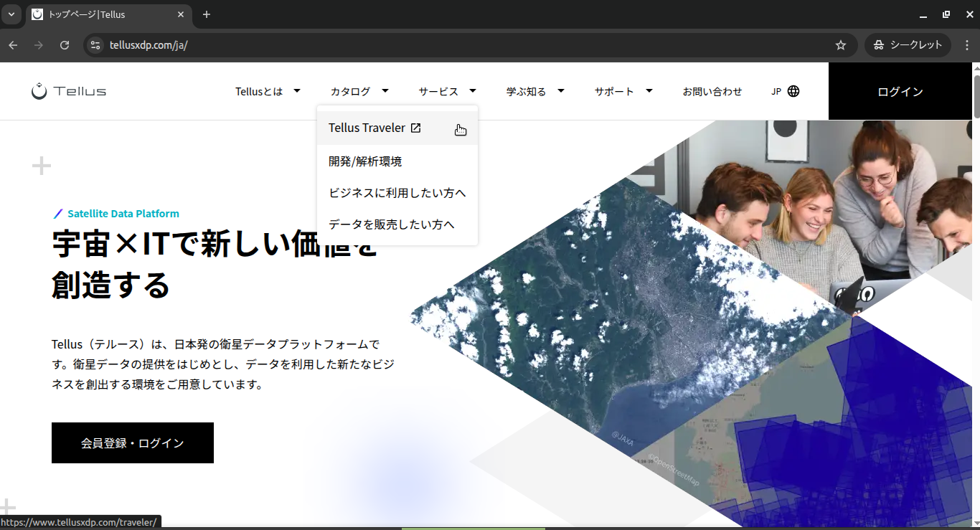Reload the page
The width and height of the screenshot is (980, 530).
click(x=65, y=45)
